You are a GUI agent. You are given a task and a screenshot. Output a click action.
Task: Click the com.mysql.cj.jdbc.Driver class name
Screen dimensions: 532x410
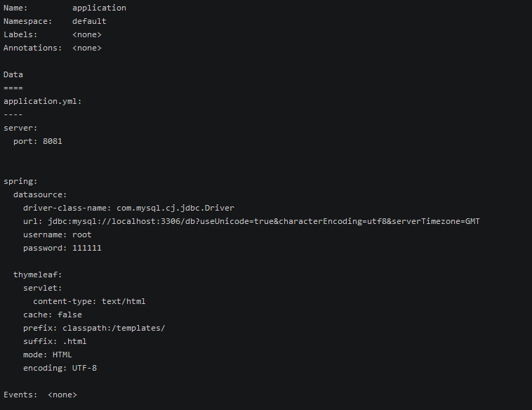coord(175,208)
